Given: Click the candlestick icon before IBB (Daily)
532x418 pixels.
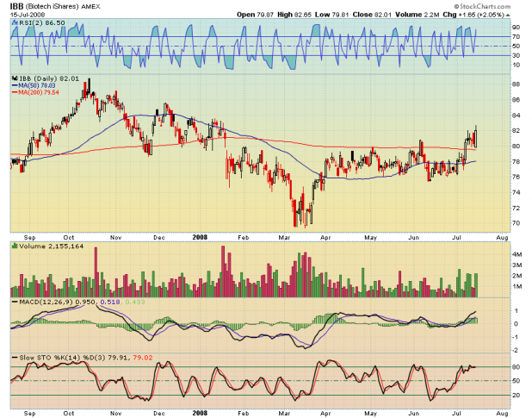Looking at the screenshot, I should [15, 78].
